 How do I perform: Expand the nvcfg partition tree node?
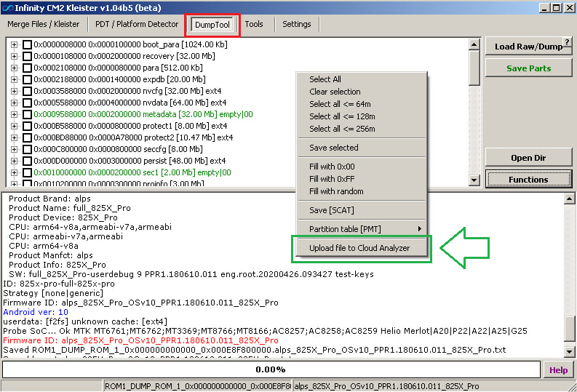tap(14, 91)
